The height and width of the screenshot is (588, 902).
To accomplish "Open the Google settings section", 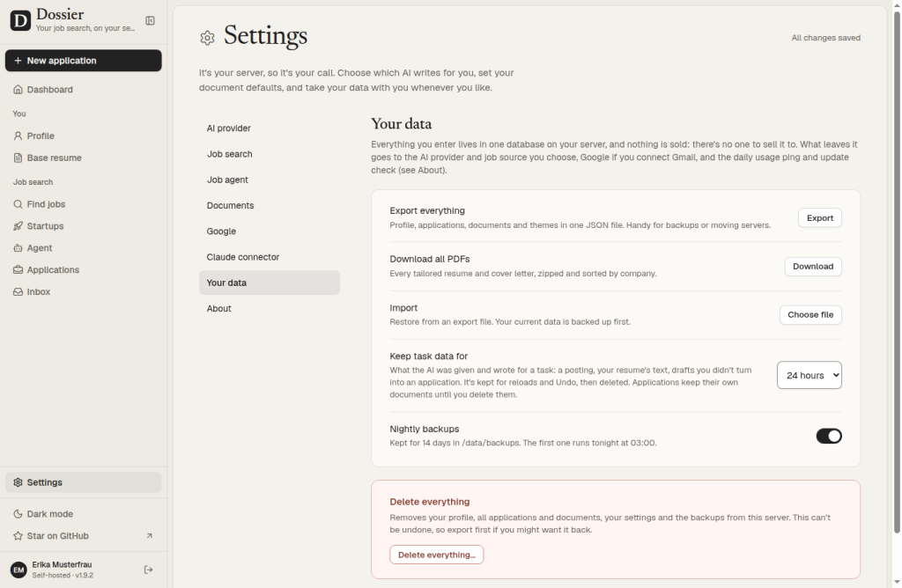I will point(270,231).
